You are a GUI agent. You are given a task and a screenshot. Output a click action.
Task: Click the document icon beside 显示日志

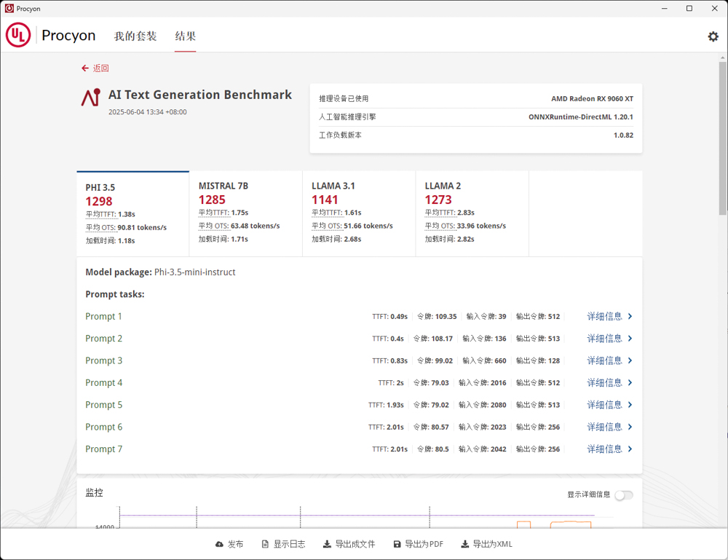click(265, 544)
